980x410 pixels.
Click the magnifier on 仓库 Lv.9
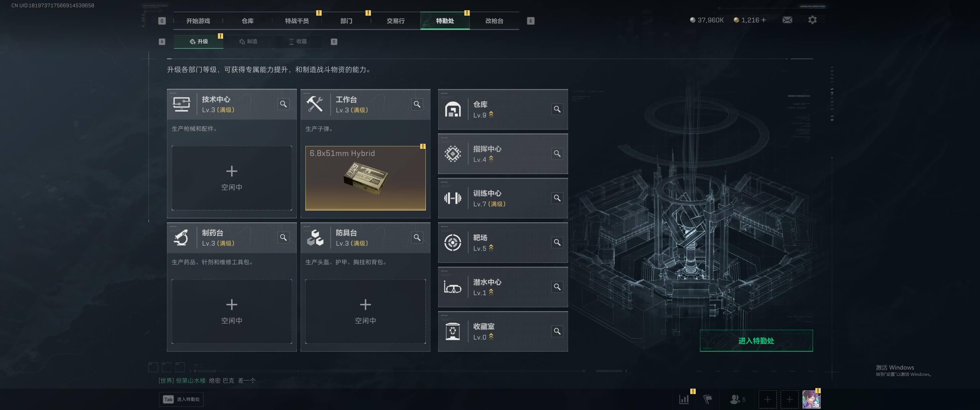click(557, 109)
